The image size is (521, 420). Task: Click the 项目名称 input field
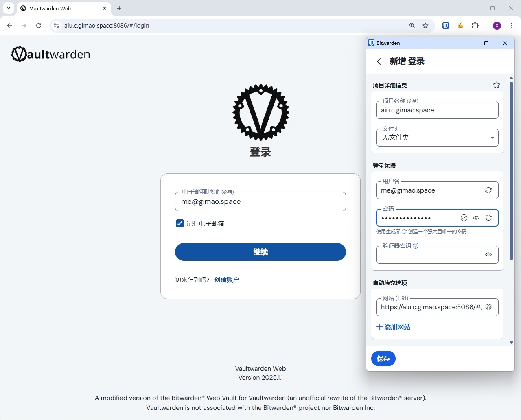[x=437, y=110]
